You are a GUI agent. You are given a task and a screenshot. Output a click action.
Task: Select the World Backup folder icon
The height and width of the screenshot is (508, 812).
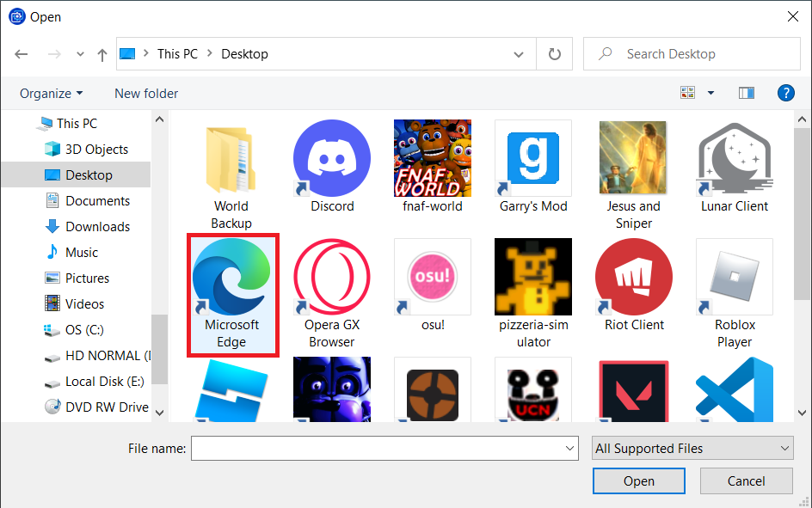(231, 161)
